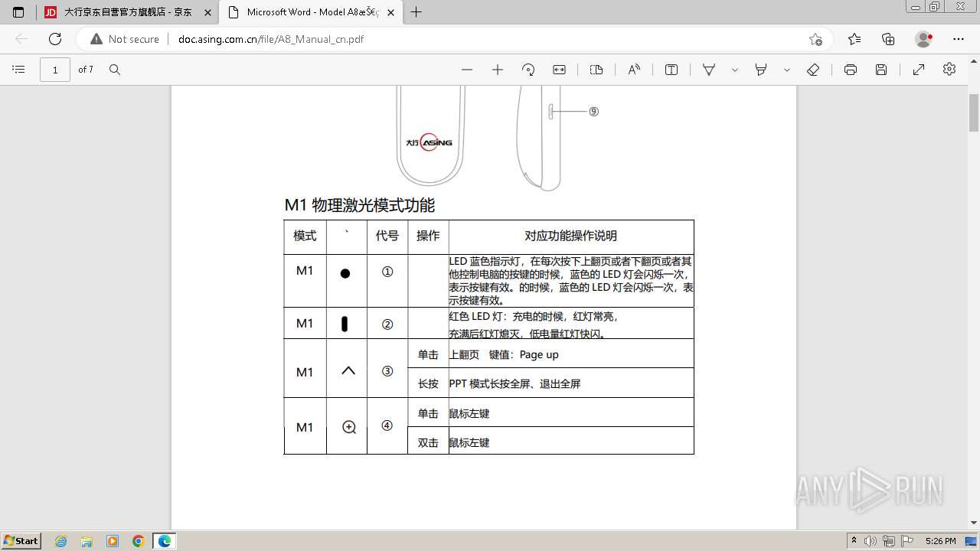Open the Windows Start menu

pos(21,540)
